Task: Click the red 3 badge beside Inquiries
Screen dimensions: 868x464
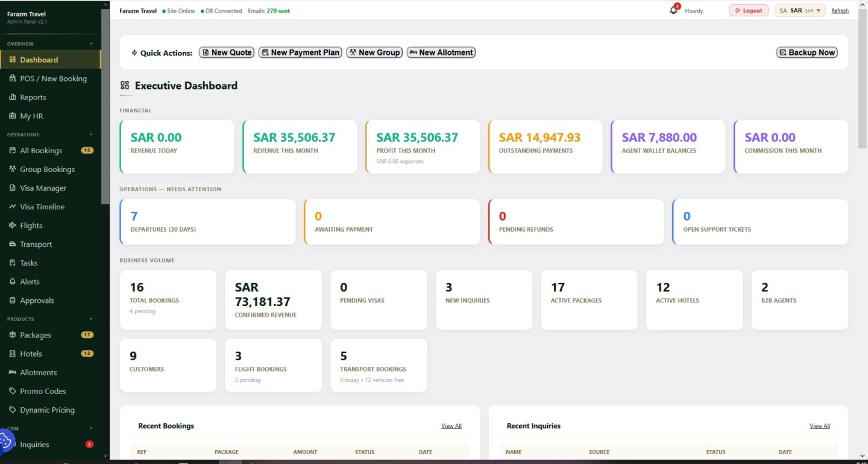Action: click(89, 445)
